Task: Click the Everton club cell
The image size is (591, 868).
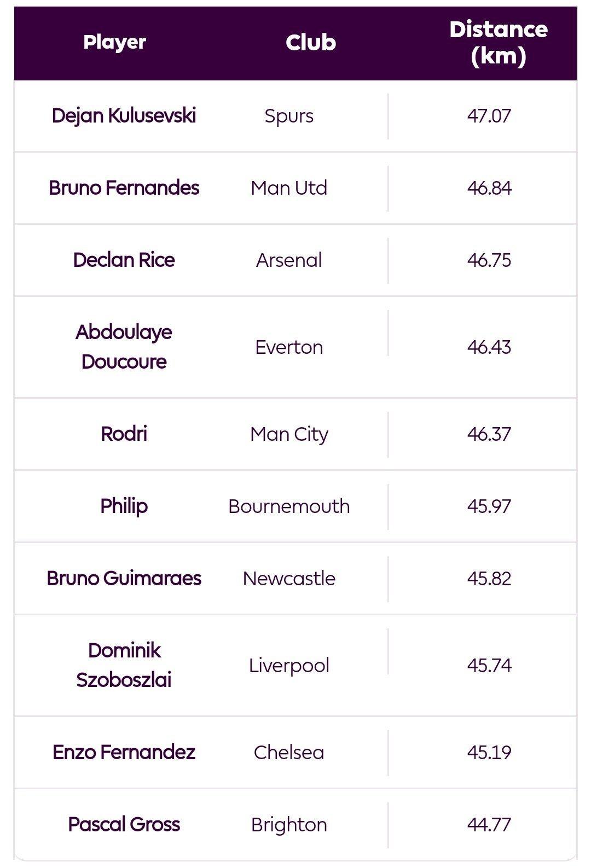Action: click(x=289, y=347)
